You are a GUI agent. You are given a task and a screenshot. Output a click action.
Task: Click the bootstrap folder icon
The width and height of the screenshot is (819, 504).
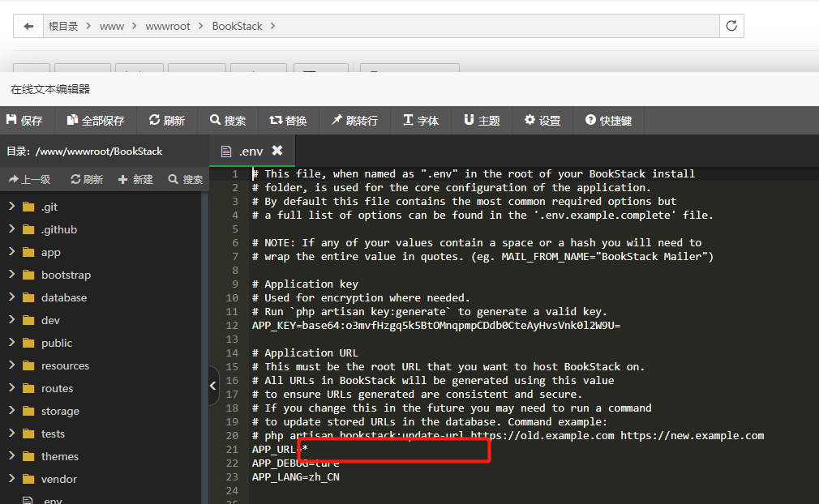28,275
